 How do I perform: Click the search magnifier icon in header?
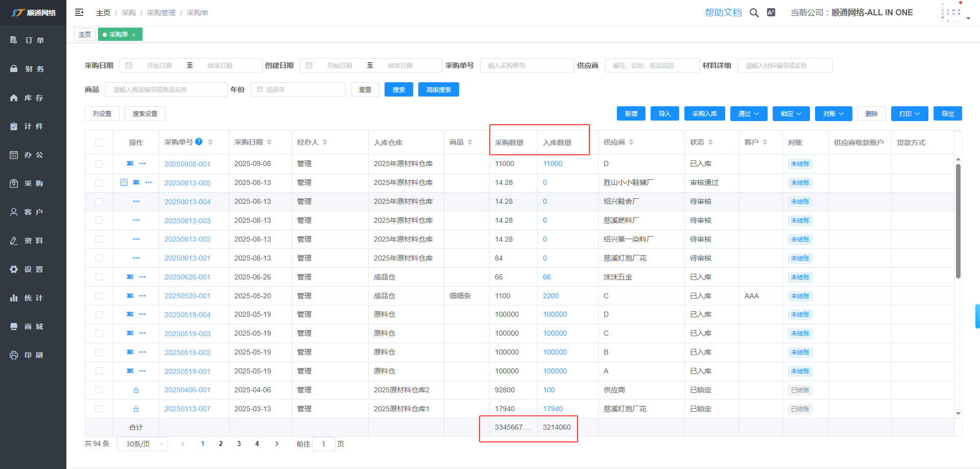(754, 13)
